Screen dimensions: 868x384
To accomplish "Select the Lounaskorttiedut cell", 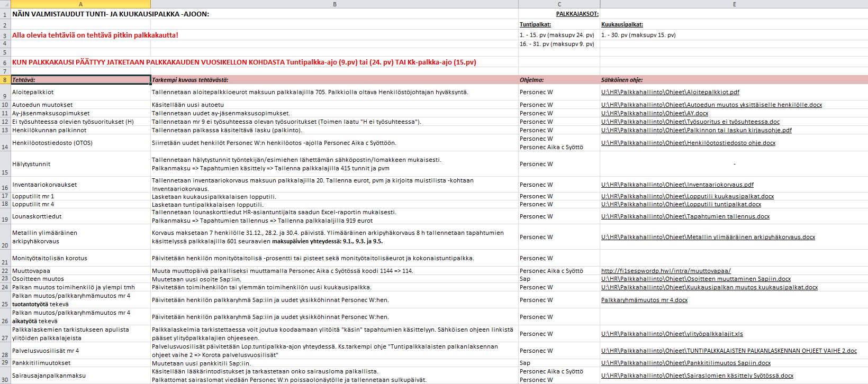I will [x=80, y=216].
